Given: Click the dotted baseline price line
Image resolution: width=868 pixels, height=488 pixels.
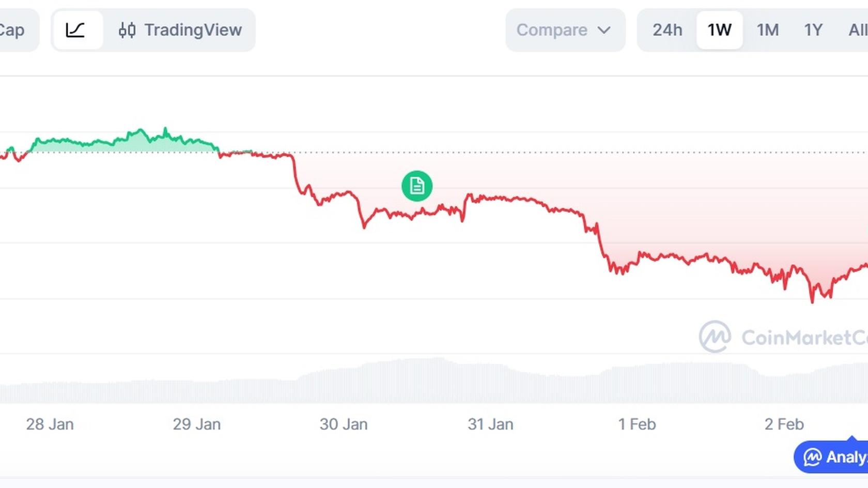Looking at the screenshot, I should click(x=568, y=153).
